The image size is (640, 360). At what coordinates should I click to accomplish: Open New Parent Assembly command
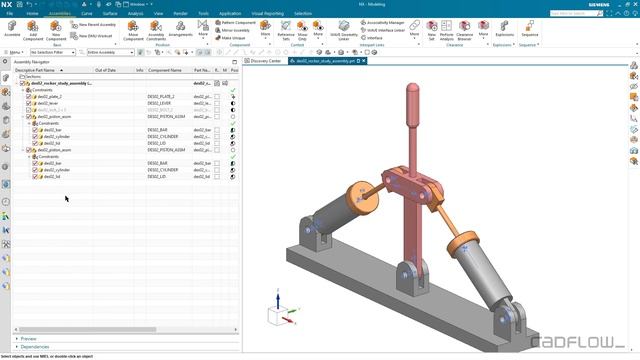tap(93, 25)
